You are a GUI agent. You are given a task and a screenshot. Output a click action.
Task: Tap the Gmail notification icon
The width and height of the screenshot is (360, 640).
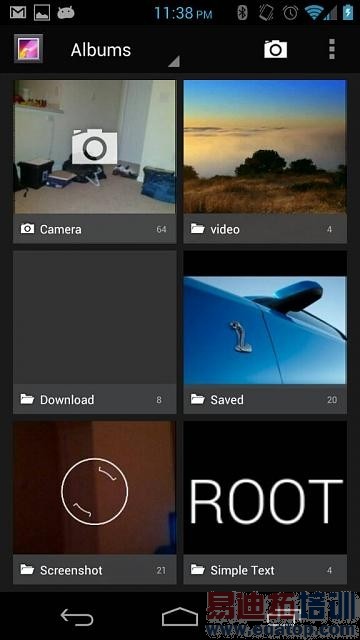click(18, 12)
